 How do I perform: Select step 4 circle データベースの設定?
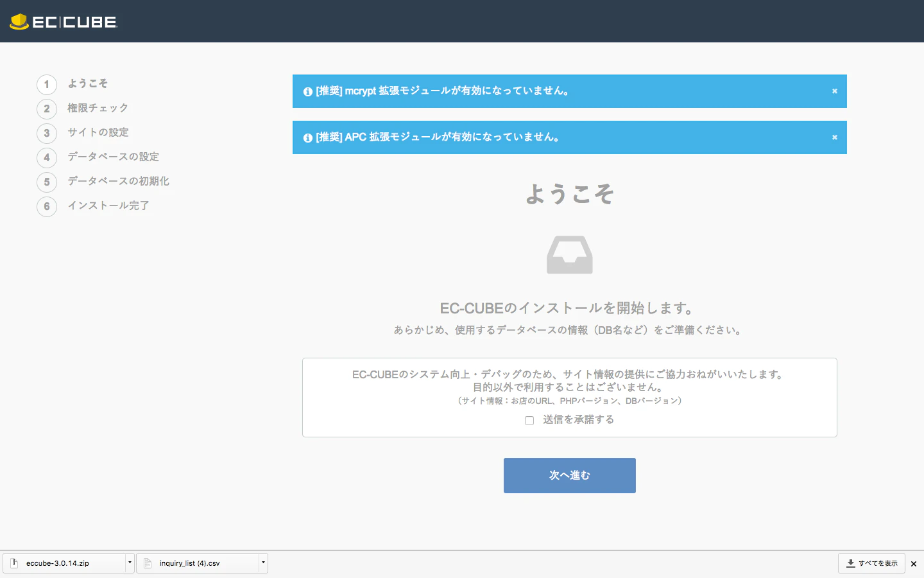click(x=47, y=158)
